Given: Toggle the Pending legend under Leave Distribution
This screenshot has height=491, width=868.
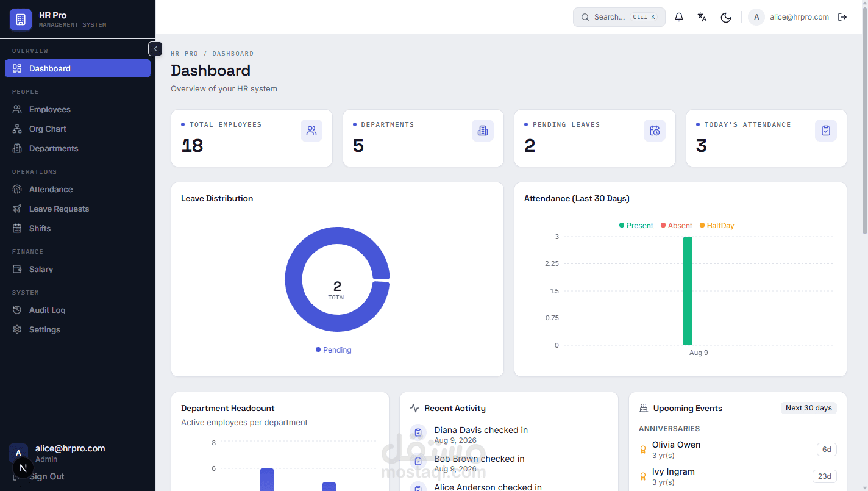Looking at the screenshot, I should pyautogui.click(x=333, y=350).
